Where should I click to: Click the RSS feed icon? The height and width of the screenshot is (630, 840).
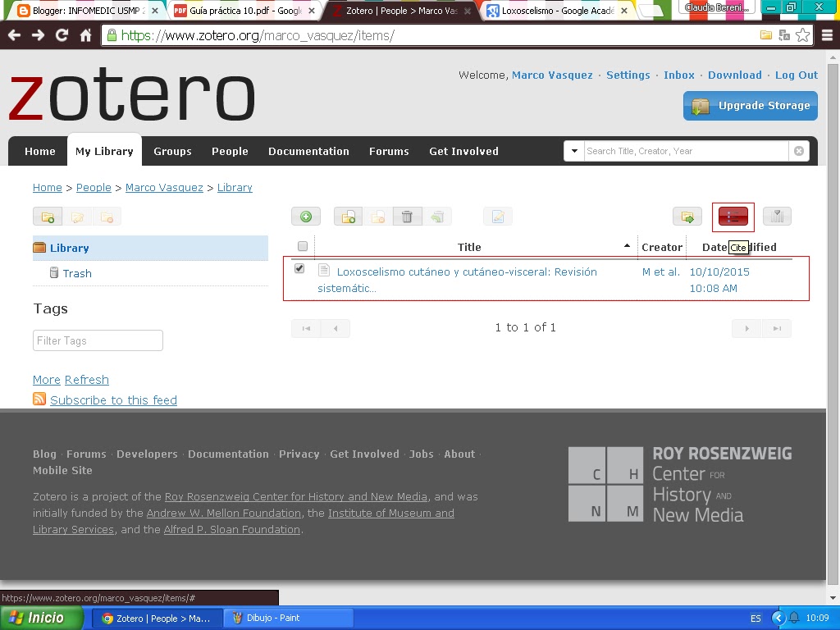pyautogui.click(x=39, y=399)
